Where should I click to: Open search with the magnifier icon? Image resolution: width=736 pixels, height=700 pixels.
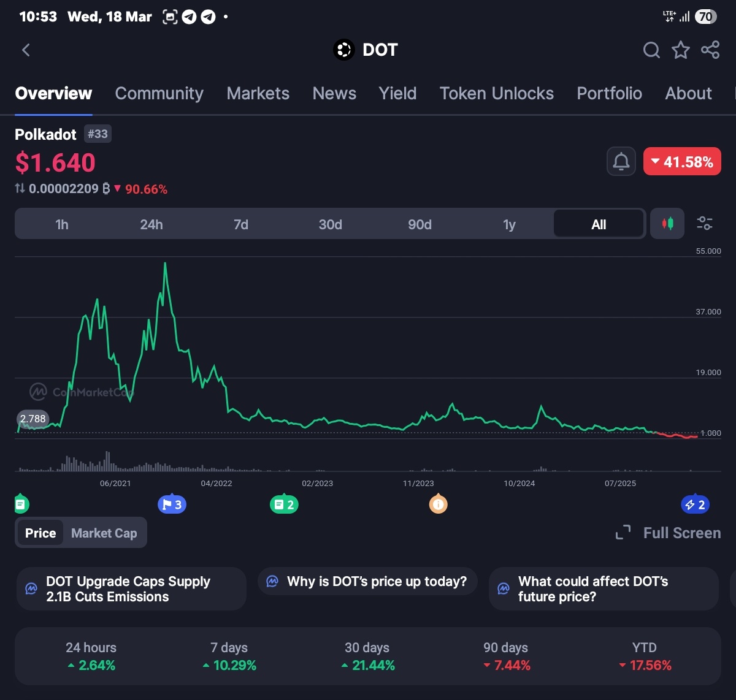click(x=651, y=50)
